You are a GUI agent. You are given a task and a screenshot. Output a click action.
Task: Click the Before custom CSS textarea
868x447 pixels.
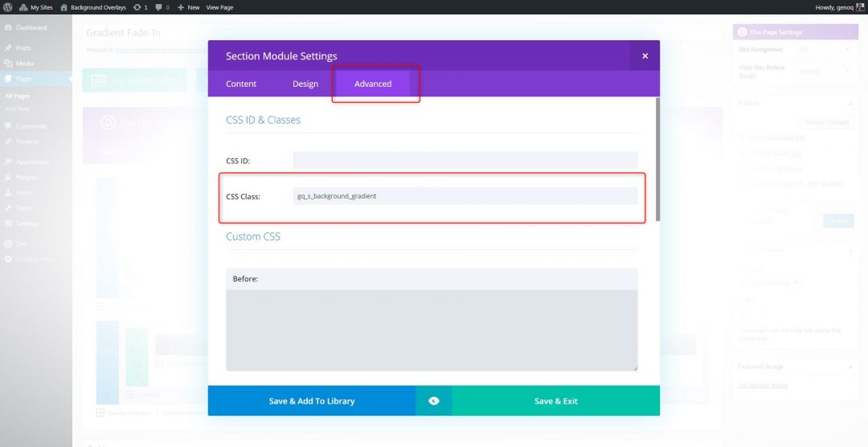coord(432,330)
